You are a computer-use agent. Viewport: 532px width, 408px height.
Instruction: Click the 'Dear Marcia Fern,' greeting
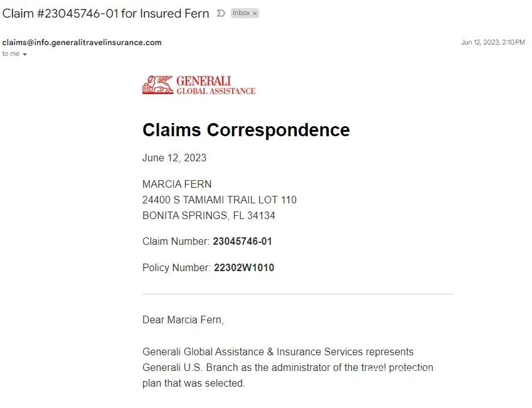(183, 320)
